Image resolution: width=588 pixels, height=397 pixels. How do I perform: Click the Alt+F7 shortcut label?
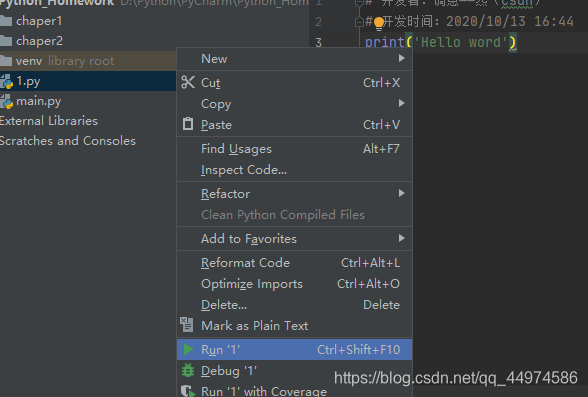click(381, 149)
